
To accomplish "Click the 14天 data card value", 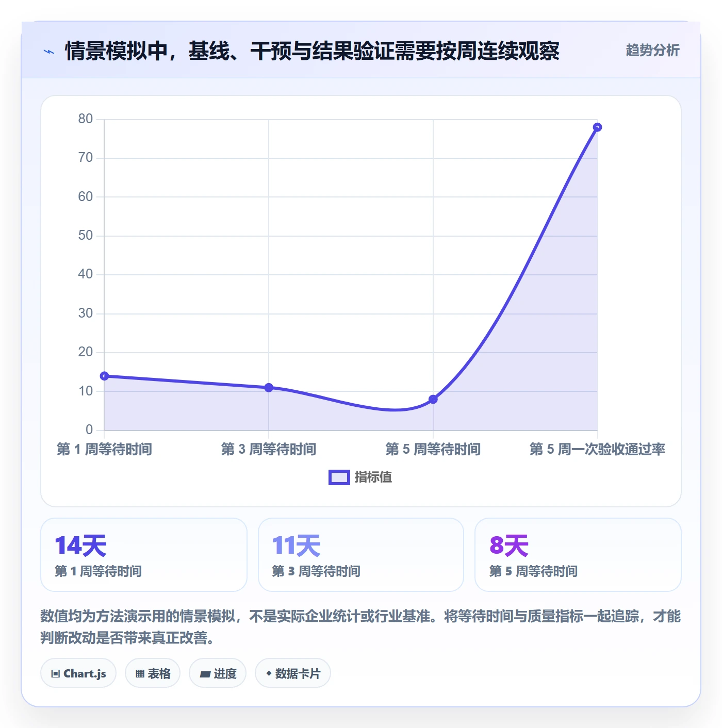I will coord(80,545).
